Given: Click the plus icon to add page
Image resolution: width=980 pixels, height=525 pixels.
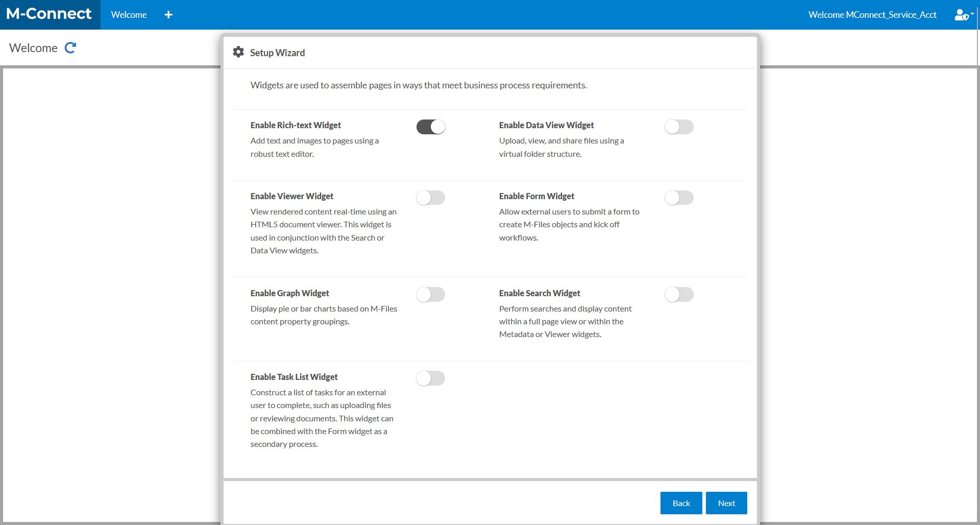Looking at the screenshot, I should coord(168,15).
